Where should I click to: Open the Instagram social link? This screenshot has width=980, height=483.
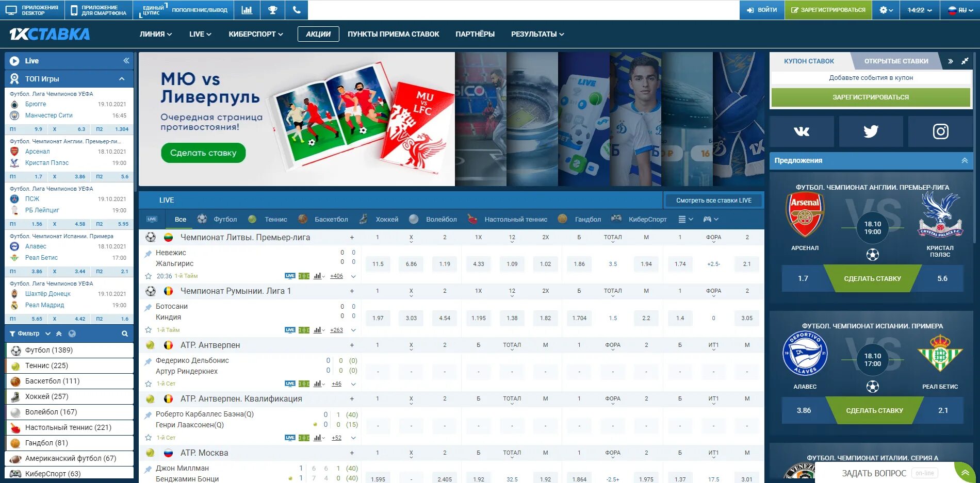point(940,131)
